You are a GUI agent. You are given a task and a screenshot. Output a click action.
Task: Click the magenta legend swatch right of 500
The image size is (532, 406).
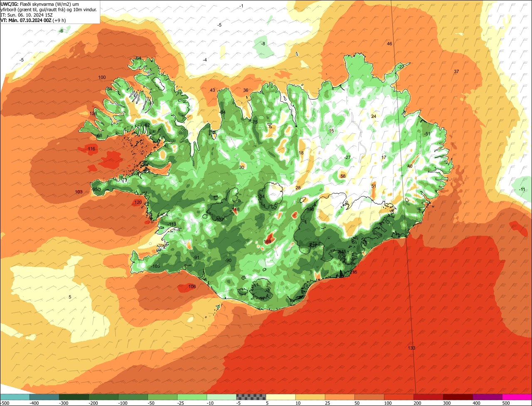point(517,397)
